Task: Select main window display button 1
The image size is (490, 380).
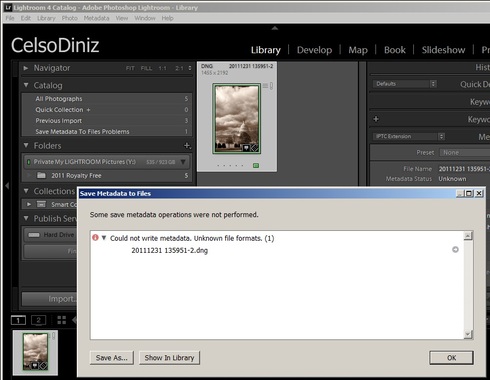Action: [x=18, y=320]
